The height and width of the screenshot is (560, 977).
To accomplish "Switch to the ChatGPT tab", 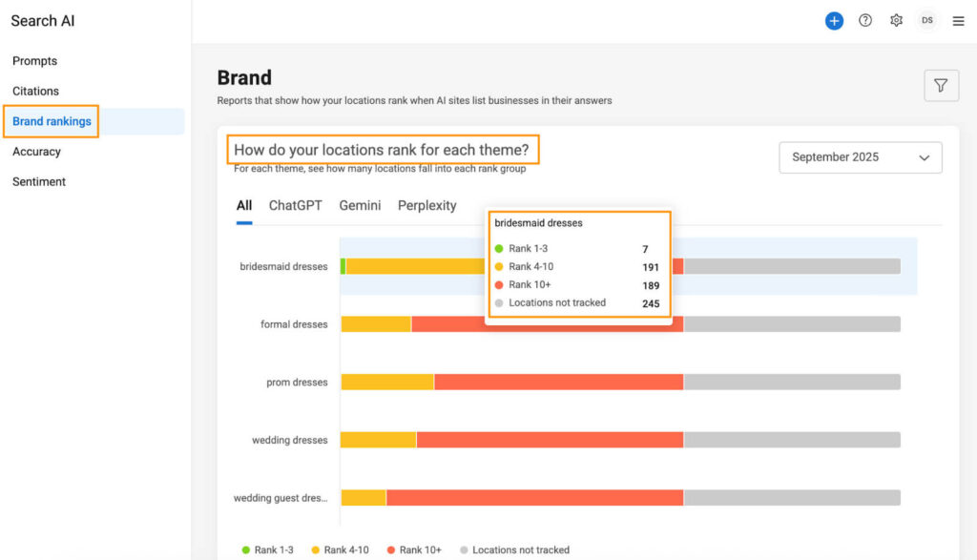I will (x=295, y=204).
